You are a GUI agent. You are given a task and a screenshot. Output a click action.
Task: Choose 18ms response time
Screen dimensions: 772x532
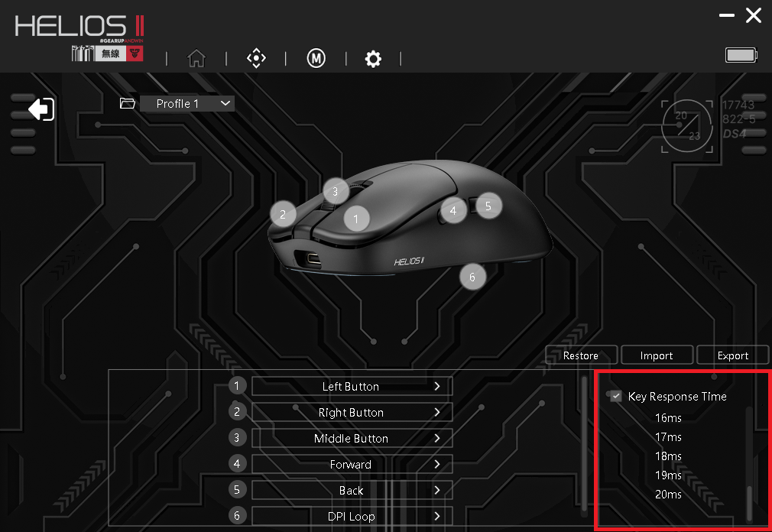(668, 456)
